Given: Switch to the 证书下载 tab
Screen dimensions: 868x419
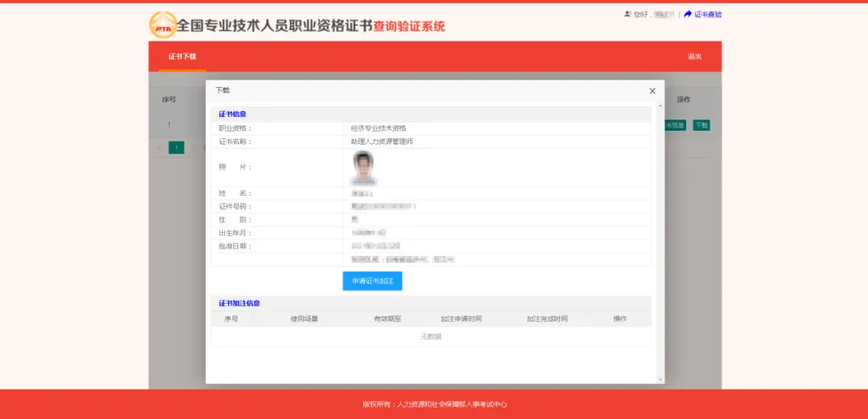Looking at the screenshot, I should (182, 57).
